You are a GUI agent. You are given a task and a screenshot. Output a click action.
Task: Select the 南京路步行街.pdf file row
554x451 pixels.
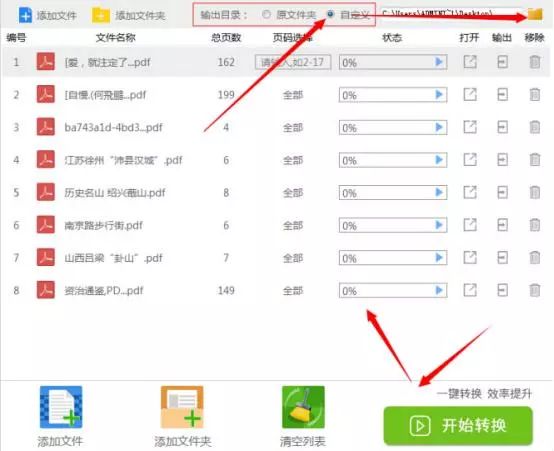click(276, 225)
